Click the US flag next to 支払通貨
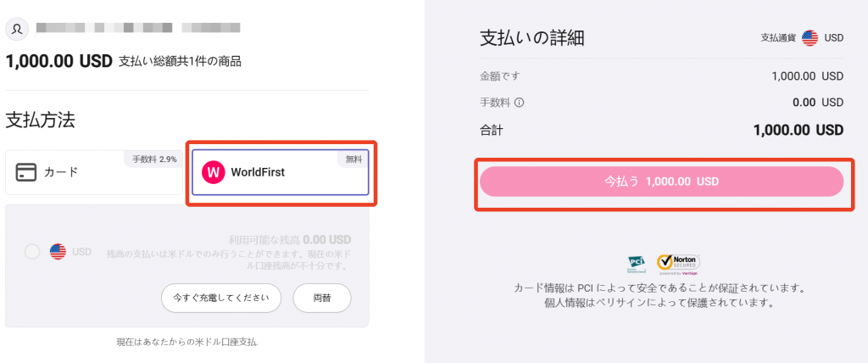Screen dimensions: 868x363 coord(810,37)
